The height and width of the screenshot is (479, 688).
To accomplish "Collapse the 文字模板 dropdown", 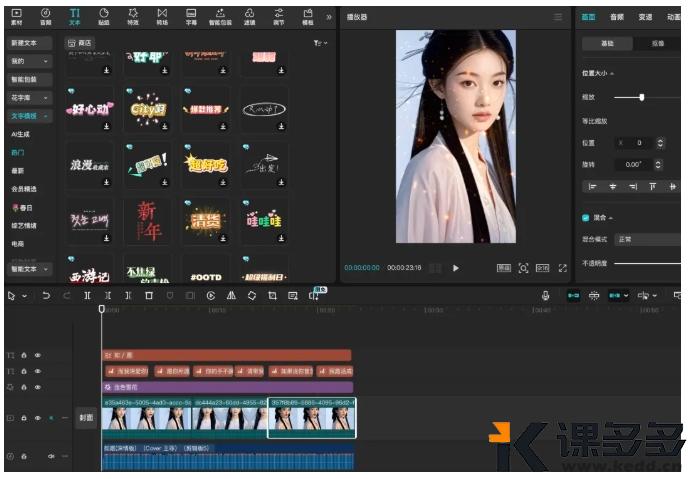I will click(x=29, y=116).
